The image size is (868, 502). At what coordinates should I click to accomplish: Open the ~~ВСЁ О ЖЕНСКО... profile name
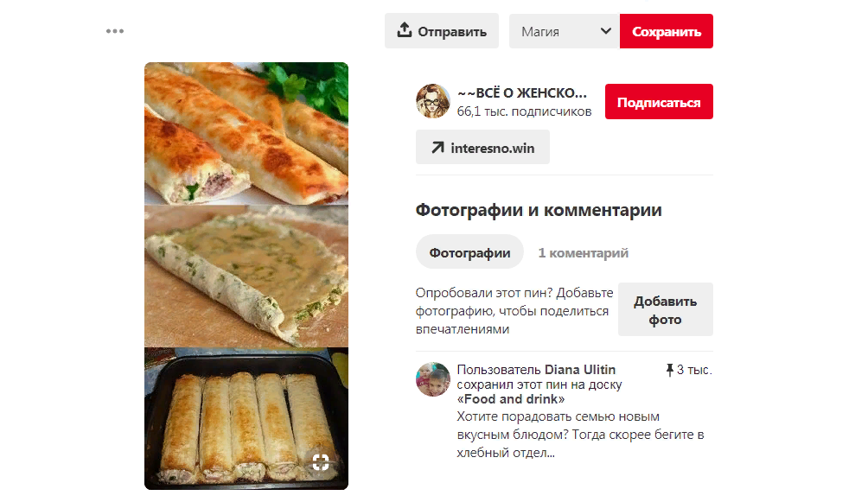point(522,93)
